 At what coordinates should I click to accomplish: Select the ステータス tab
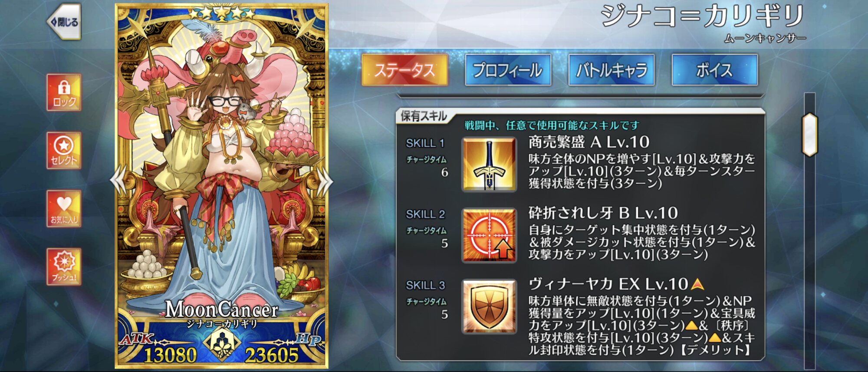(404, 70)
